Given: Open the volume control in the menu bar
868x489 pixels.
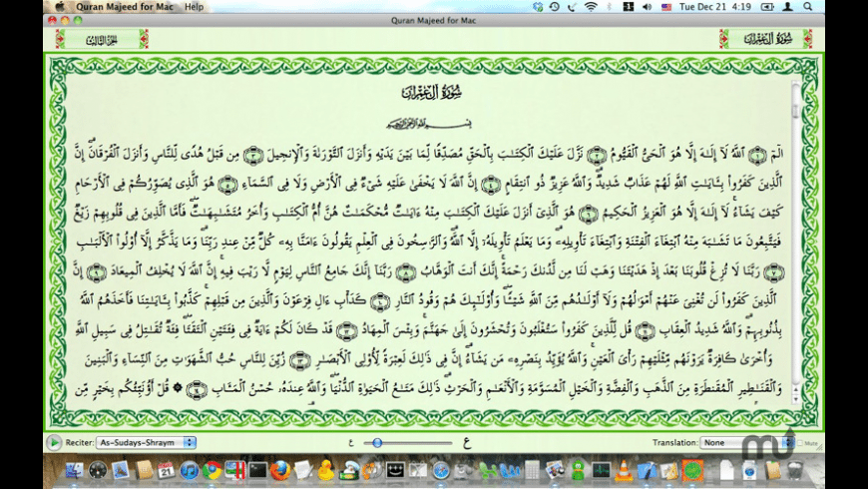Looking at the screenshot, I should coord(647,7).
